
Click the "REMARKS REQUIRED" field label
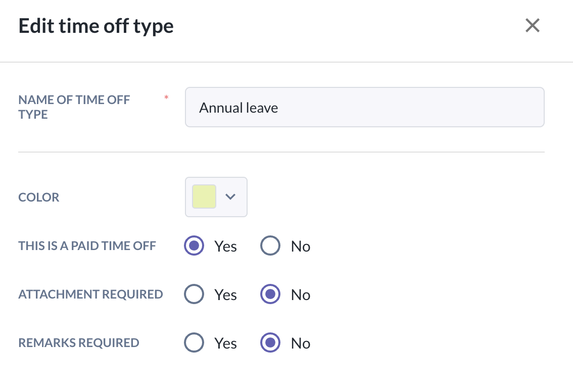click(79, 343)
